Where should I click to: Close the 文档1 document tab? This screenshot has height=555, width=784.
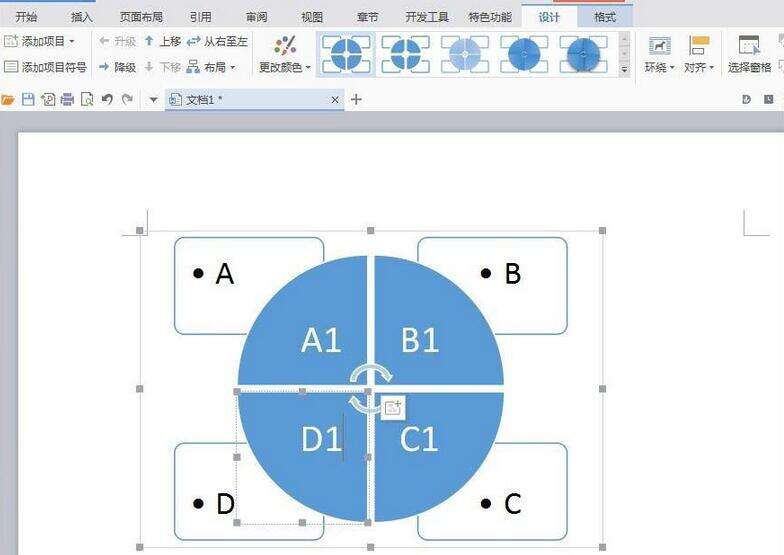(335, 100)
